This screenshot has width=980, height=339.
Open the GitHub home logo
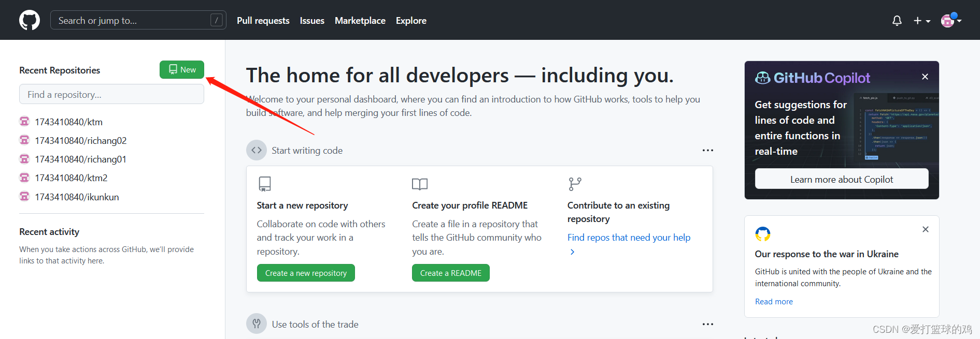click(x=30, y=20)
